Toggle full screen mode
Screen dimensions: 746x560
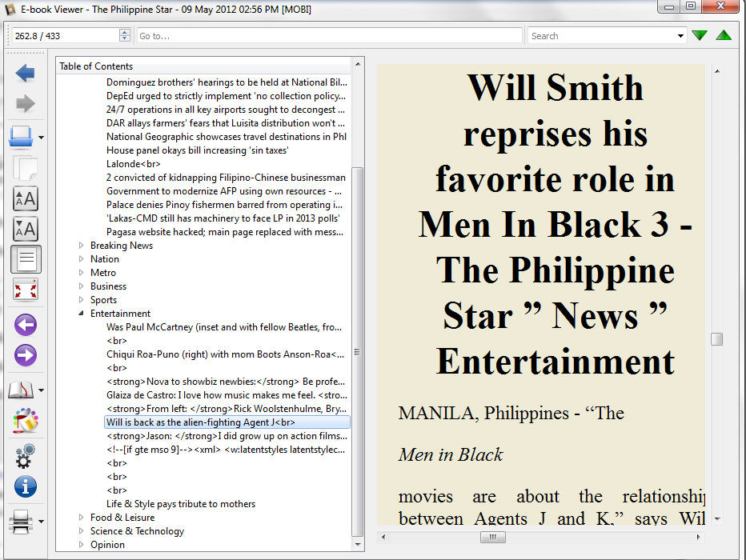click(26, 290)
